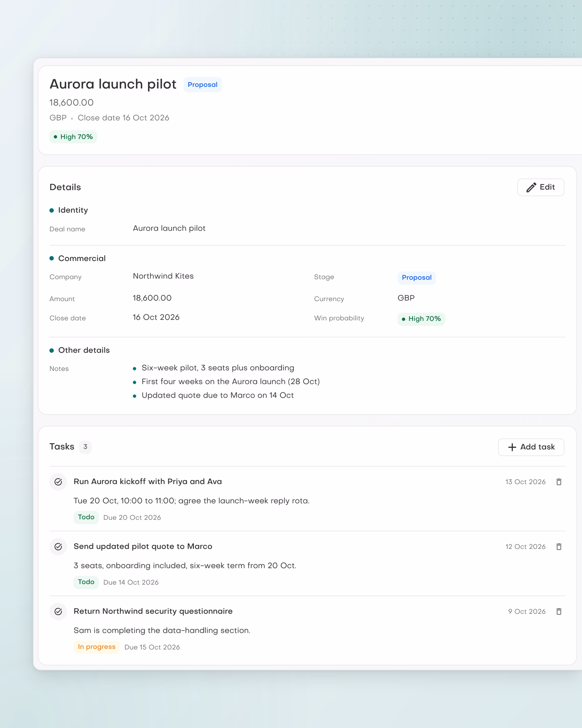Open the Return Northwind security questionnaire task title

click(153, 611)
